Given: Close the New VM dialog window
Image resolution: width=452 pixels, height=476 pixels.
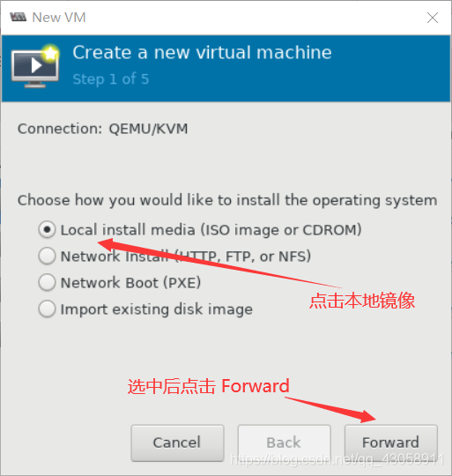Looking at the screenshot, I should coord(433,18).
